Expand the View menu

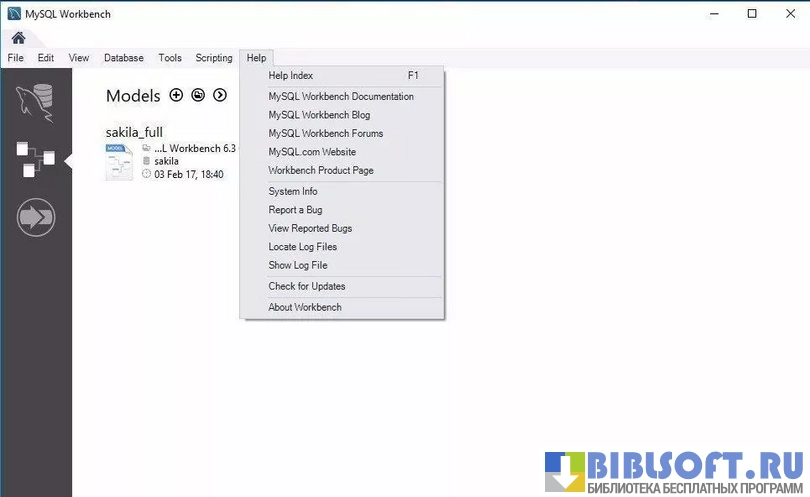click(x=79, y=58)
